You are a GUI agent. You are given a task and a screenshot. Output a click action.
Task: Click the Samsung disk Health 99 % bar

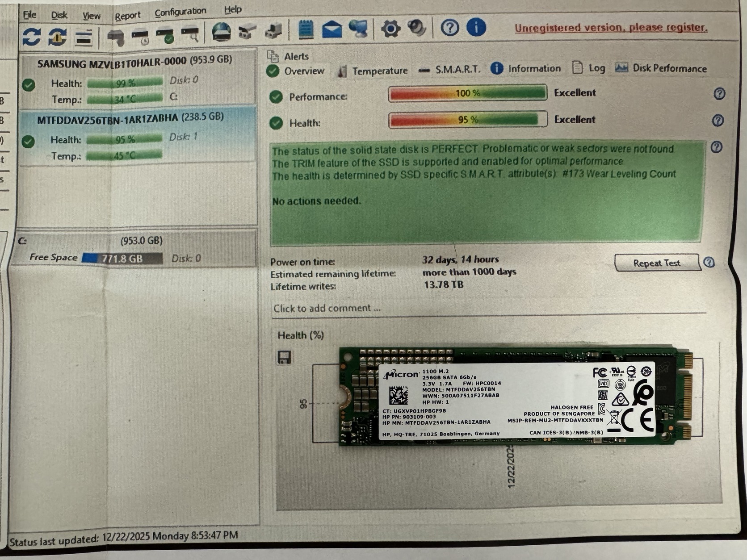(125, 83)
